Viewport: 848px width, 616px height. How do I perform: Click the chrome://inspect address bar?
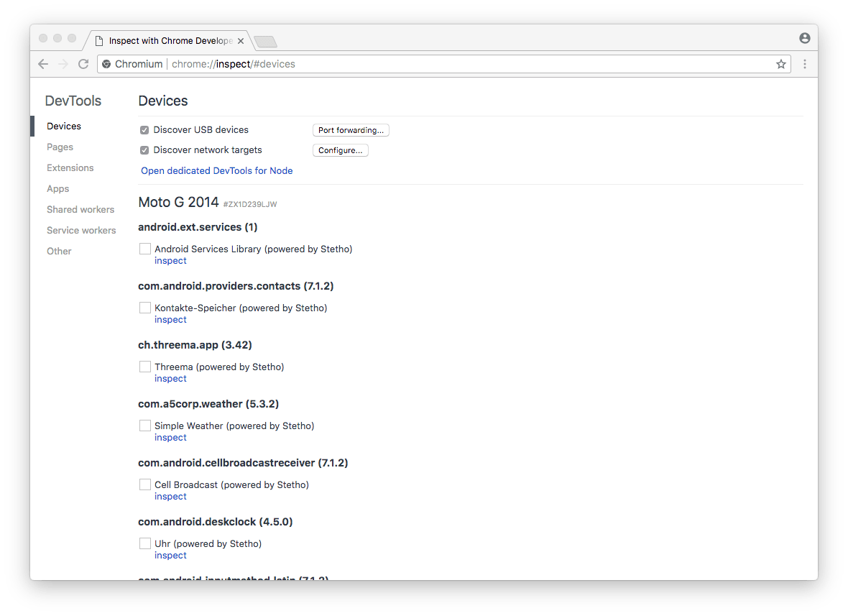point(431,64)
